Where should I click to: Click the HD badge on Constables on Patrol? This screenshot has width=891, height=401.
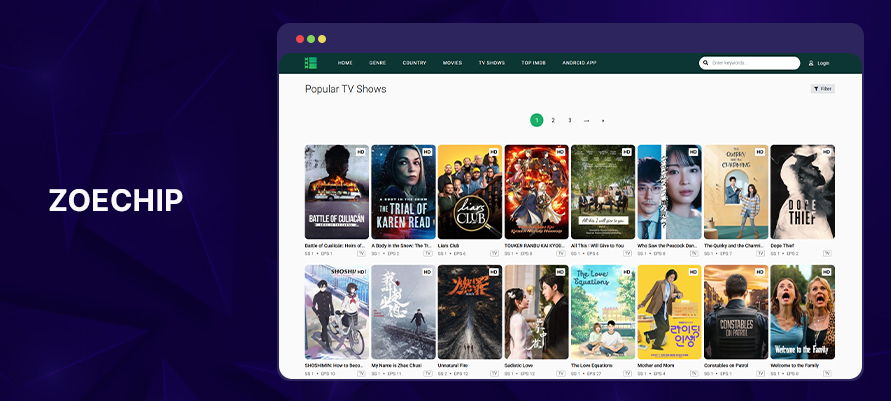coord(760,272)
